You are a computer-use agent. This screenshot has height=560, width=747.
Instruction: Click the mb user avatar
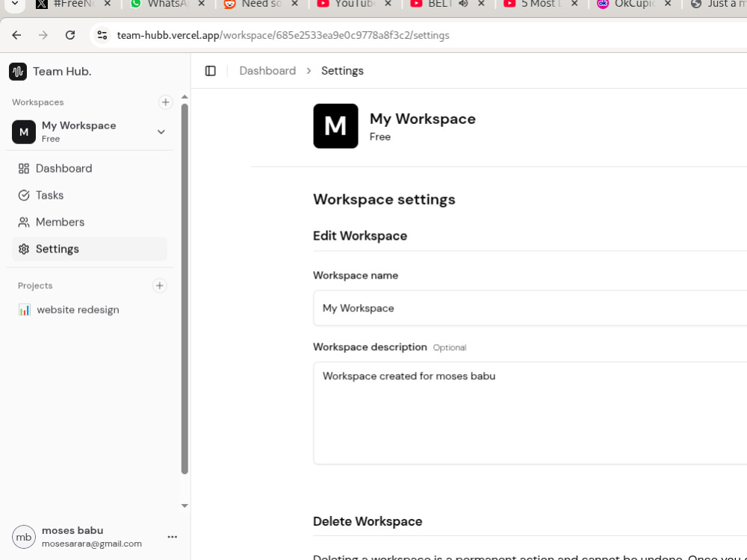[24, 537]
